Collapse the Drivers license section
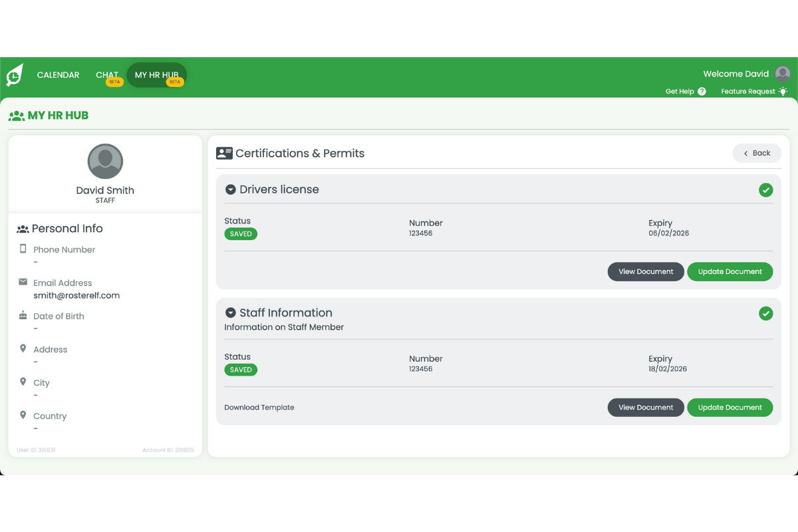 click(231, 190)
